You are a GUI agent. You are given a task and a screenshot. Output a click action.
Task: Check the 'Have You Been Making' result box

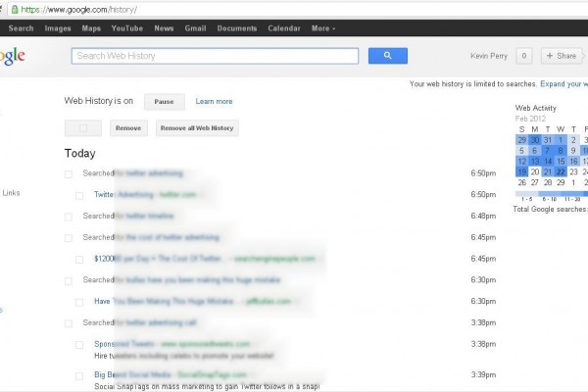(x=79, y=302)
